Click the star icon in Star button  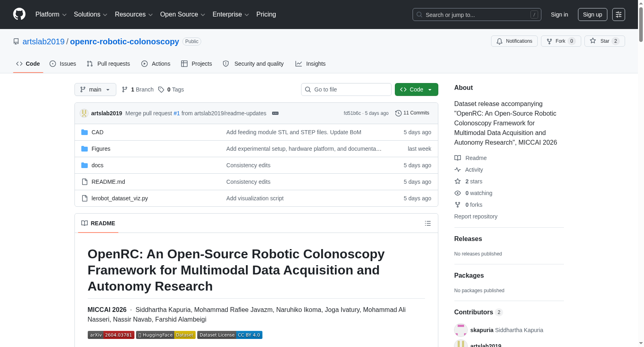593,41
